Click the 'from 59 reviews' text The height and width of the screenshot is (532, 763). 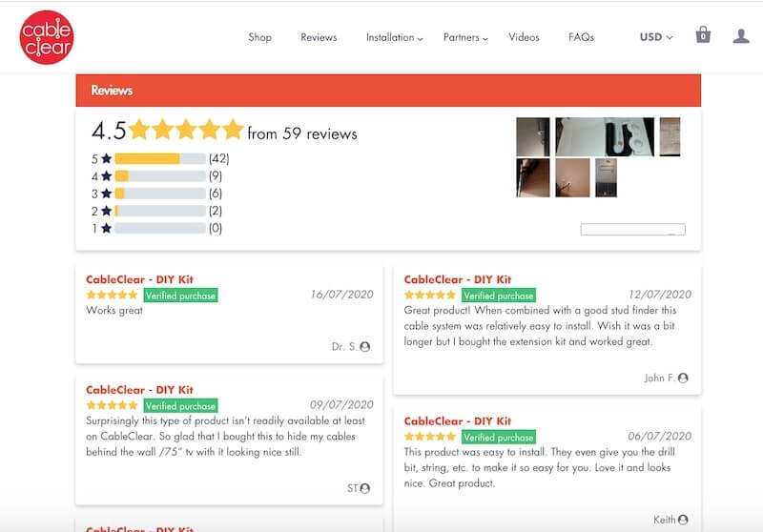click(302, 133)
